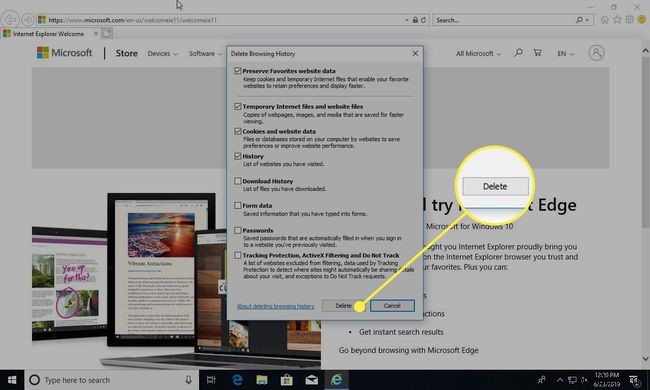Open File Explorer from the taskbar
The width and height of the screenshot is (650, 390).
262,380
